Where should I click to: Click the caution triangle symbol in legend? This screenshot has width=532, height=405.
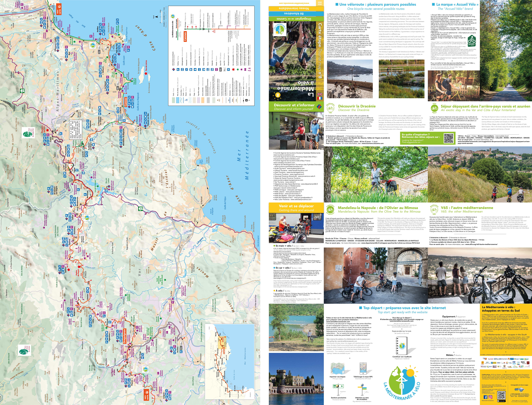pyautogui.click(x=214, y=31)
